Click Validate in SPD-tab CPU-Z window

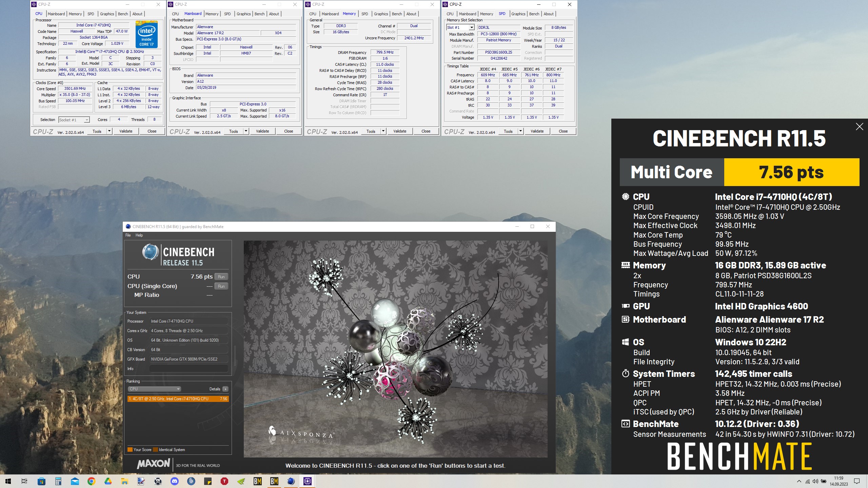pos(537,131)
